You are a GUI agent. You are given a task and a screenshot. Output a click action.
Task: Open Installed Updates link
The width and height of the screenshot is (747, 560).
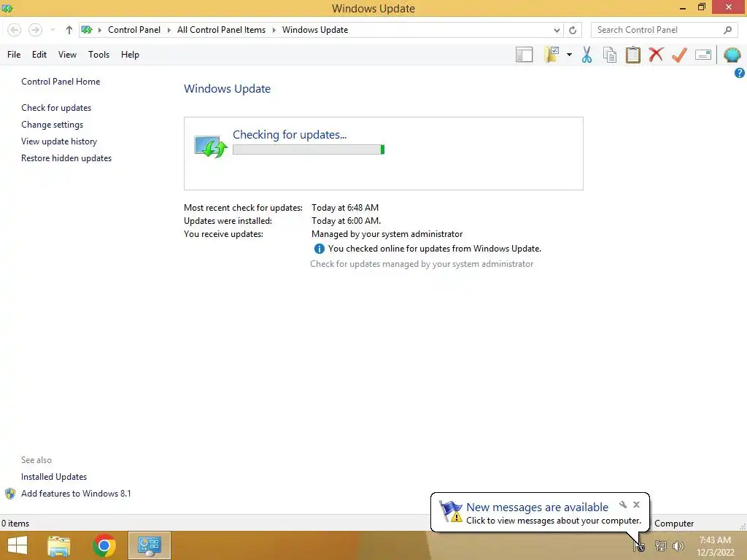(x=54, y=477)
